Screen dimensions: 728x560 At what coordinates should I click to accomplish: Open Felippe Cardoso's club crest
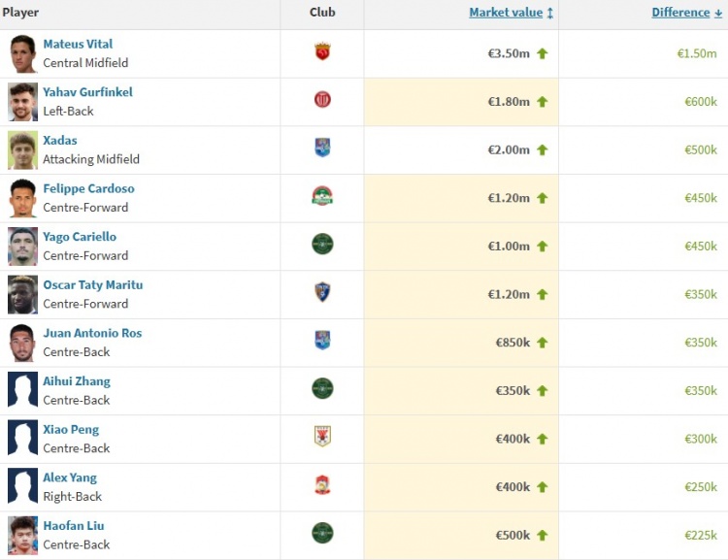pyautogui.click(x=322, y=197)
